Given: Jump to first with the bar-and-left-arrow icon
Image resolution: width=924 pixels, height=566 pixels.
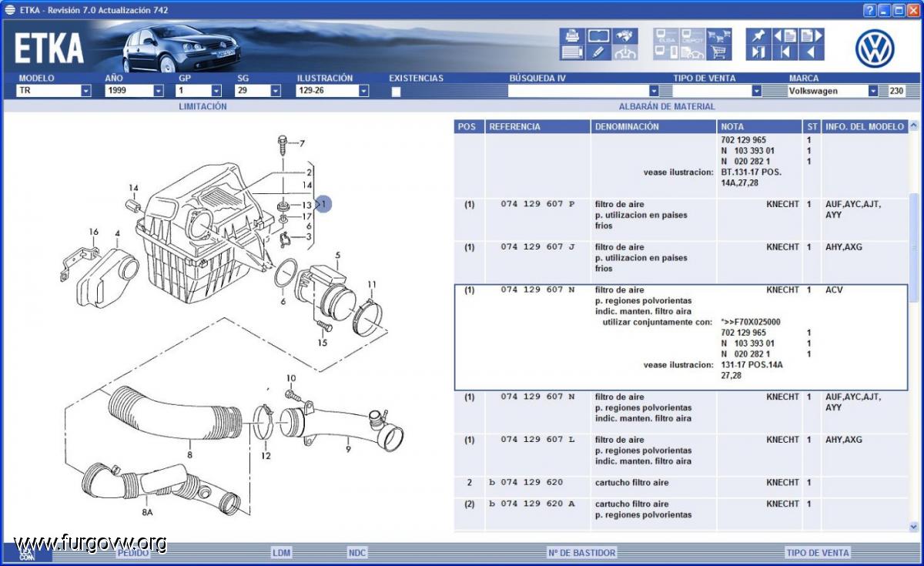Looking at the screenshot, I should tap(785, 52).
